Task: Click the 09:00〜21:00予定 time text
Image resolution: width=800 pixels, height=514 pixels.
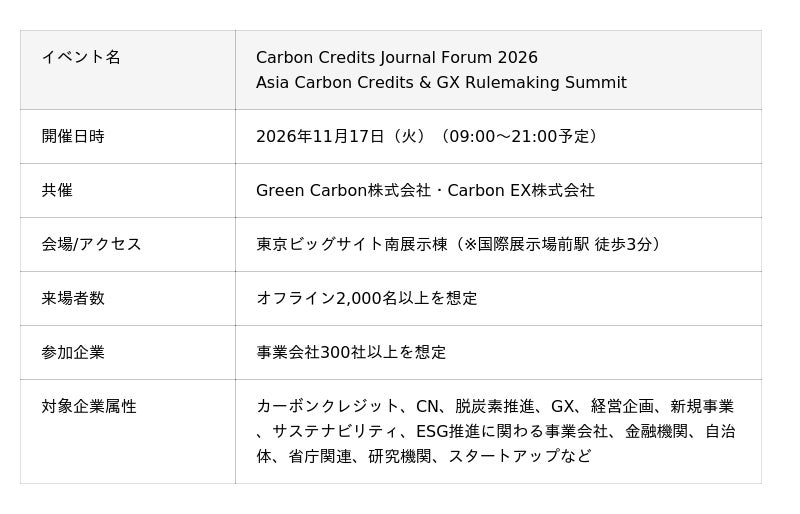Action: (x=520, y=137)
